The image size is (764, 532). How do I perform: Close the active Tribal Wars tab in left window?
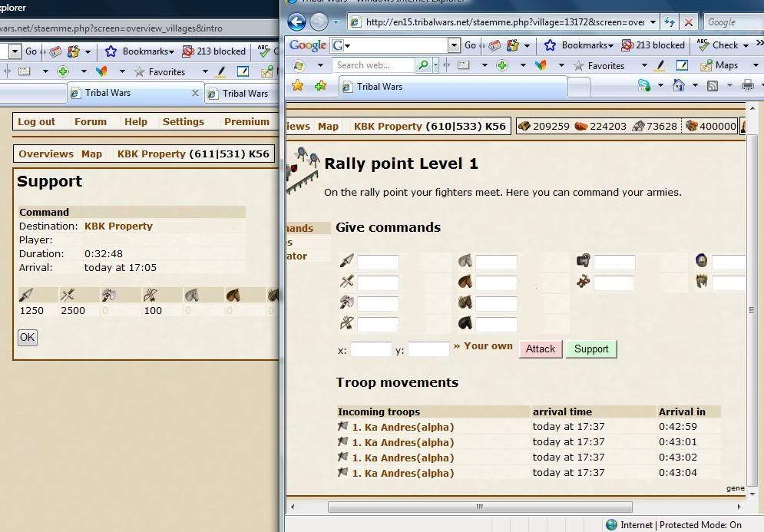point(195,93)
